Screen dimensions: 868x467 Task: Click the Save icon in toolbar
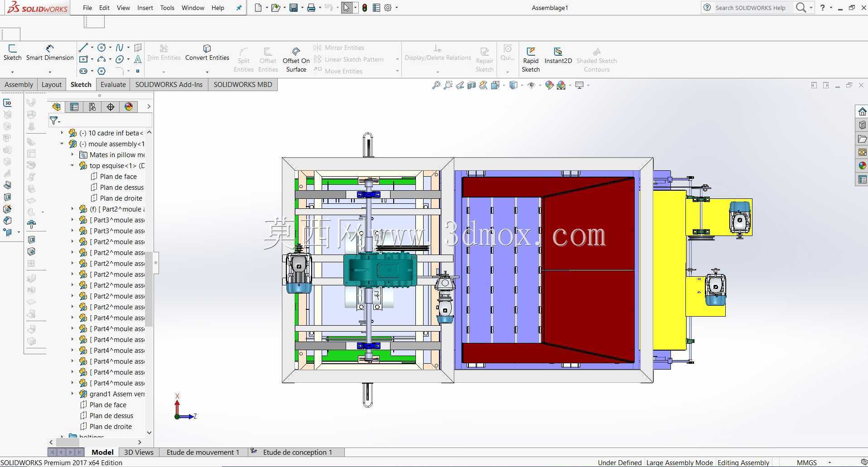click(x=293, y=8)
